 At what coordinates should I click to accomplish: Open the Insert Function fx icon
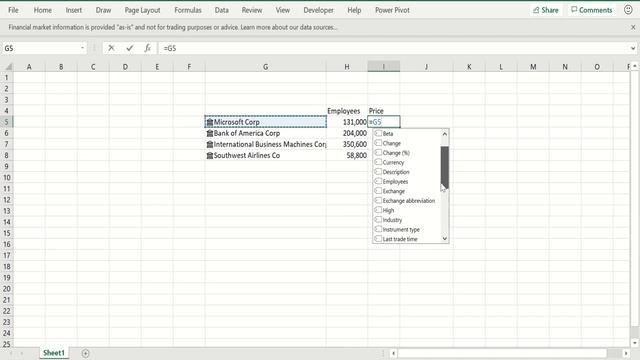[147, 48]
